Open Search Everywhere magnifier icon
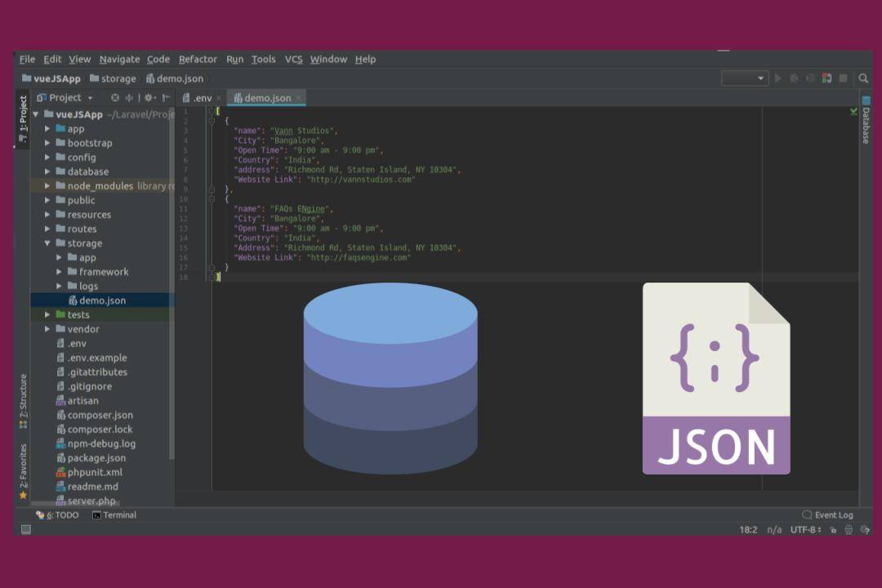The width and height of the screenshot is (882, 588). click(x=863, y=78)
